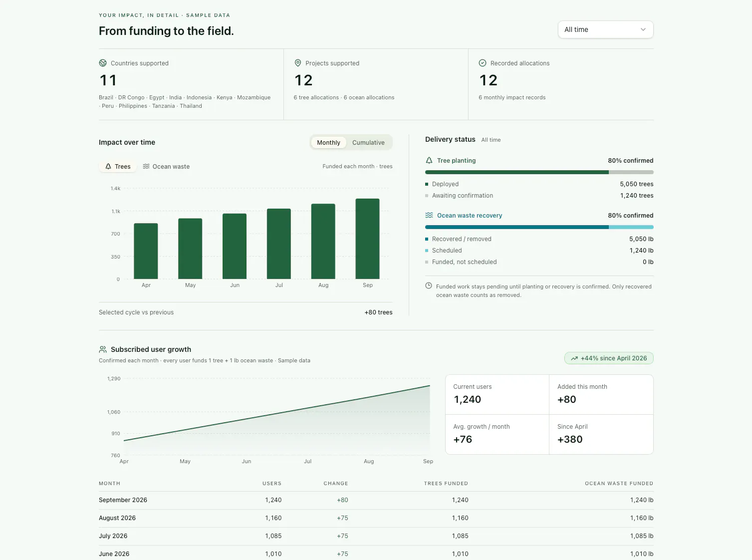
Task: Click the July 2026 table row label
Action: click(x=113, y=536)
